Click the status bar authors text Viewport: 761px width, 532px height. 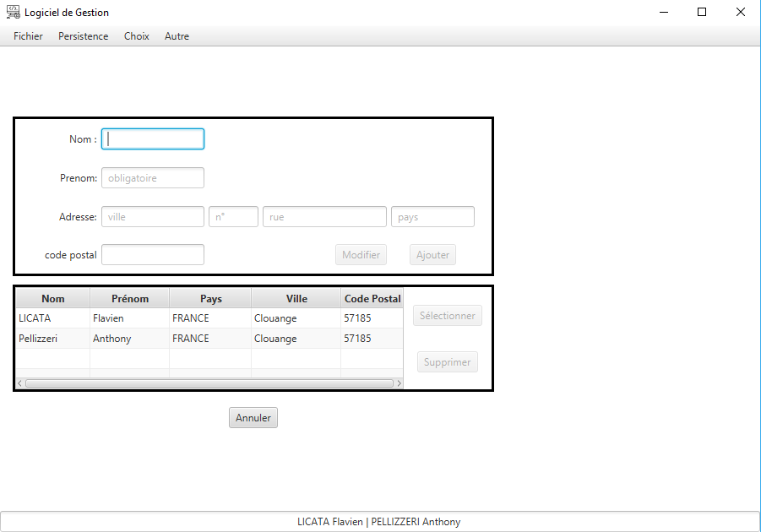tap(379, 522)
